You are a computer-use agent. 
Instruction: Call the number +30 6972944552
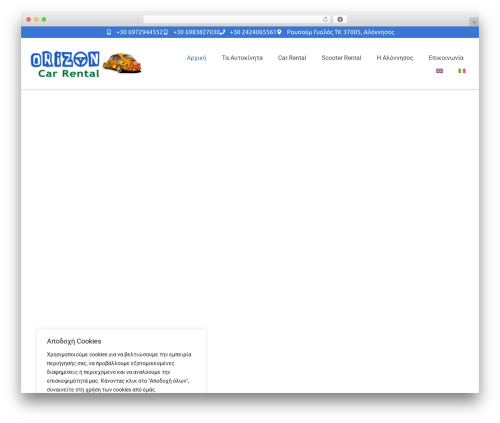coord(139,32)
